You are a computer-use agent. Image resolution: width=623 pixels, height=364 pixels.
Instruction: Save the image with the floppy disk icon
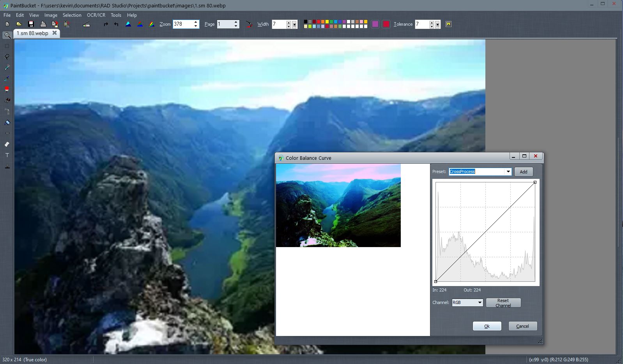(x=31, y=24)
